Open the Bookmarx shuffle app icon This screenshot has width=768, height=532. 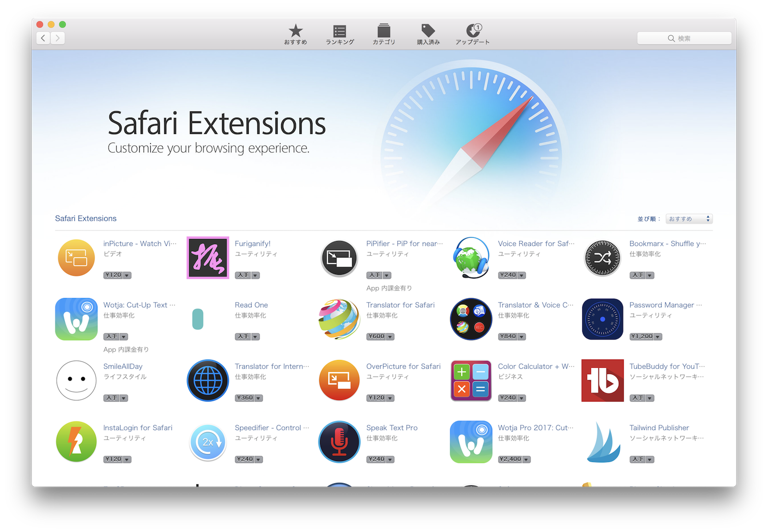[x=602, y=258]
